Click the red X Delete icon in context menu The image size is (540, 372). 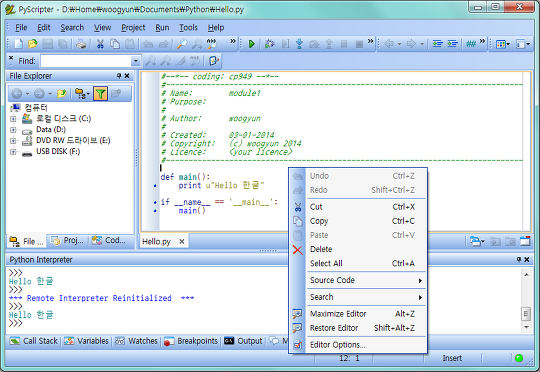click(298, 250)
